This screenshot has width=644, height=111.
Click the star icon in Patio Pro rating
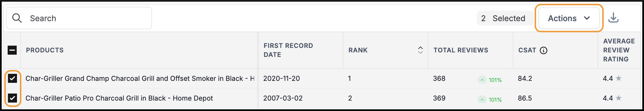pos(619,98)
